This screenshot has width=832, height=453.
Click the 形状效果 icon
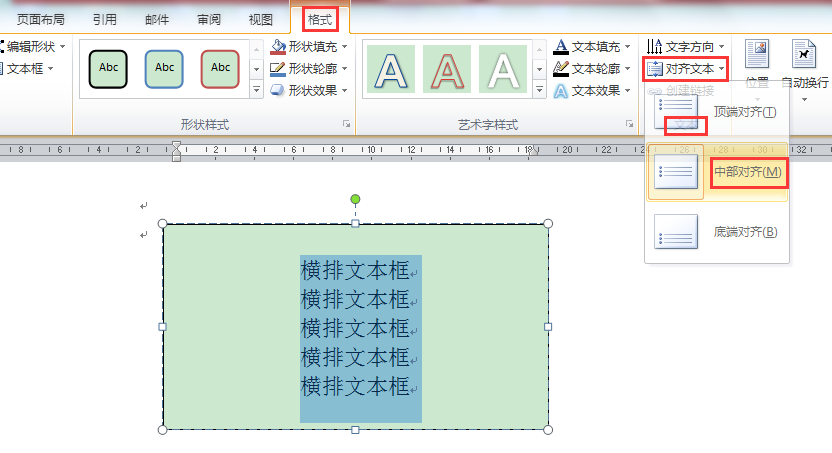[278, 90]
